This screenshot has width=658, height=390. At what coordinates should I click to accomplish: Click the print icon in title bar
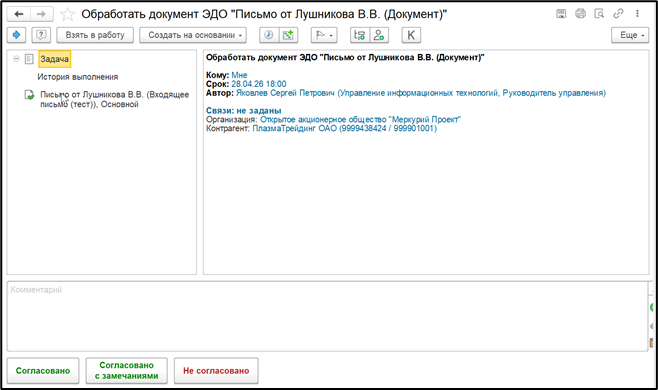(580, 14)
